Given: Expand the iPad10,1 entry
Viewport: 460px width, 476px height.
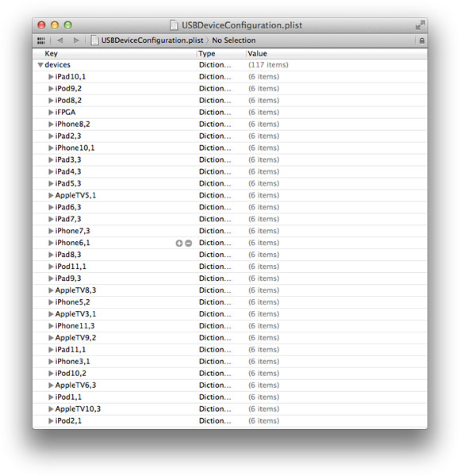Looking at the screenshot, I should pos(51,77).
